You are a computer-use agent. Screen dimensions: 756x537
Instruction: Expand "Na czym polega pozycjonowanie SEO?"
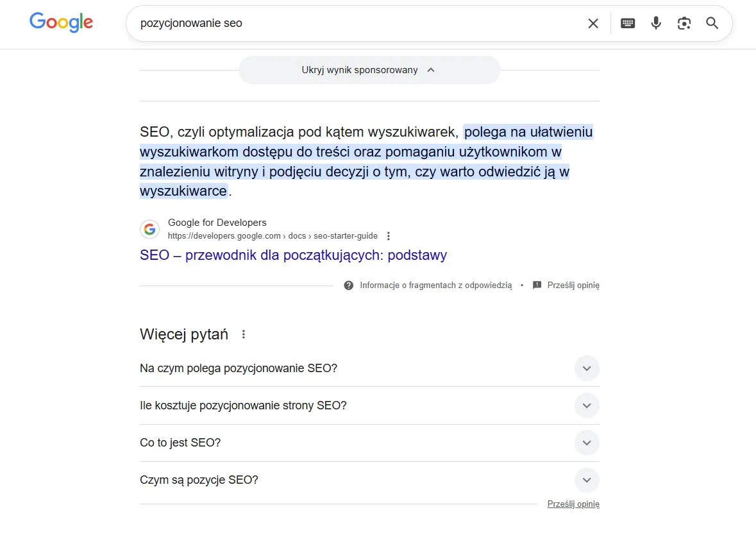click(x=586, y=368)
